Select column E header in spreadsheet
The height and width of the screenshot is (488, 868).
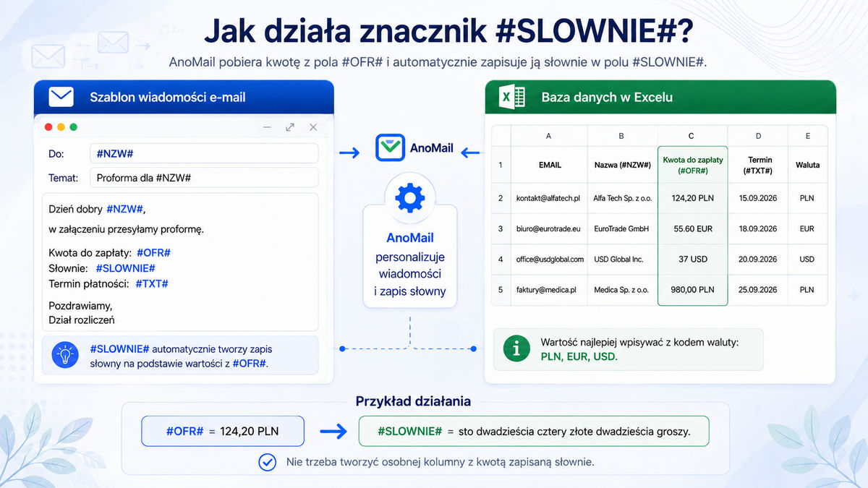(807, 136)
